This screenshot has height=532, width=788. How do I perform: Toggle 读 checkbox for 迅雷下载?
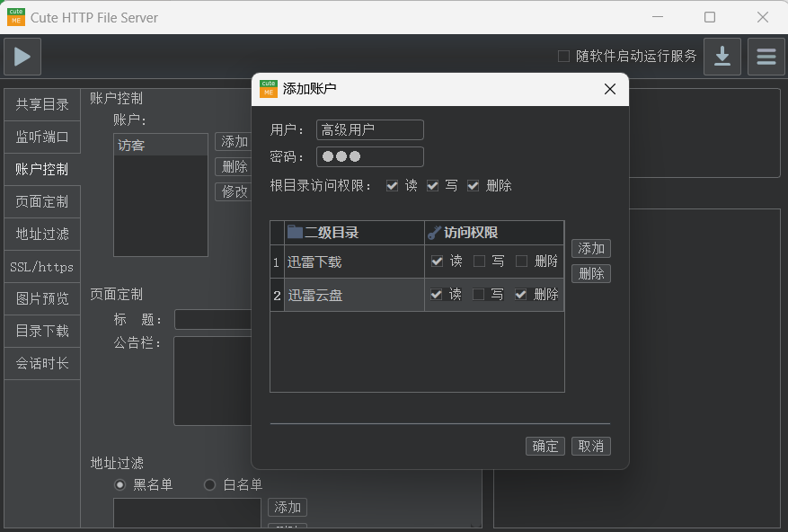pos(438,261)
